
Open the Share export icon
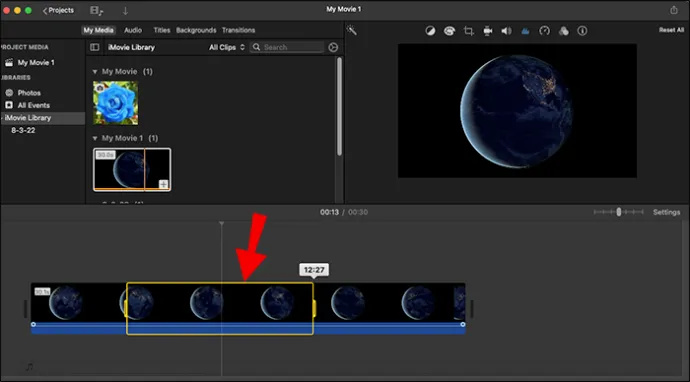point(674,10)
